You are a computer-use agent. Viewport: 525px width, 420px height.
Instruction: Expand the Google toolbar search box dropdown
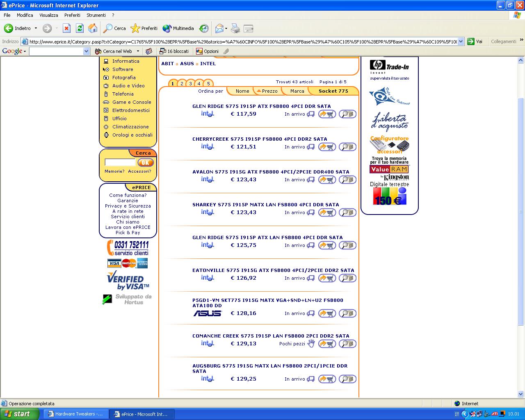click(86, 51)
